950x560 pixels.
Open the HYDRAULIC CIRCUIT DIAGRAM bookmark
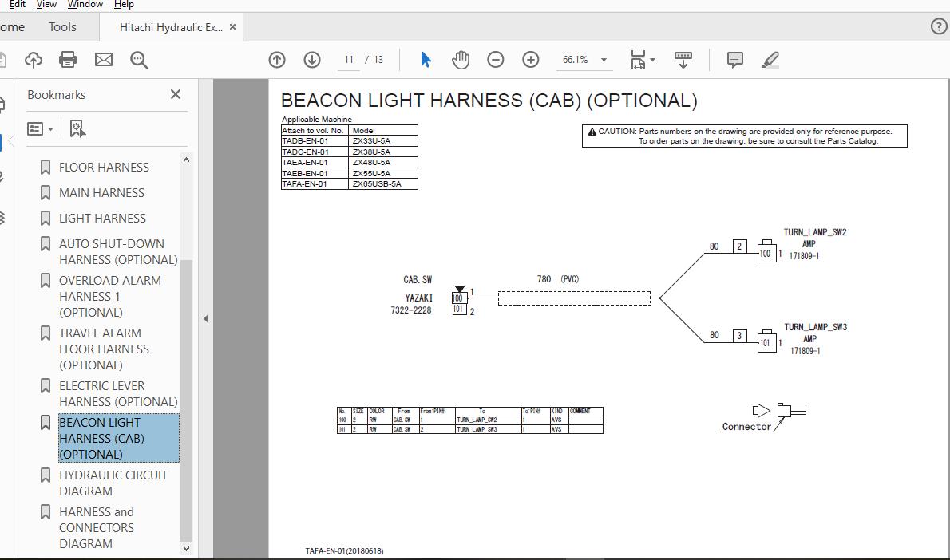click(113, 483)
